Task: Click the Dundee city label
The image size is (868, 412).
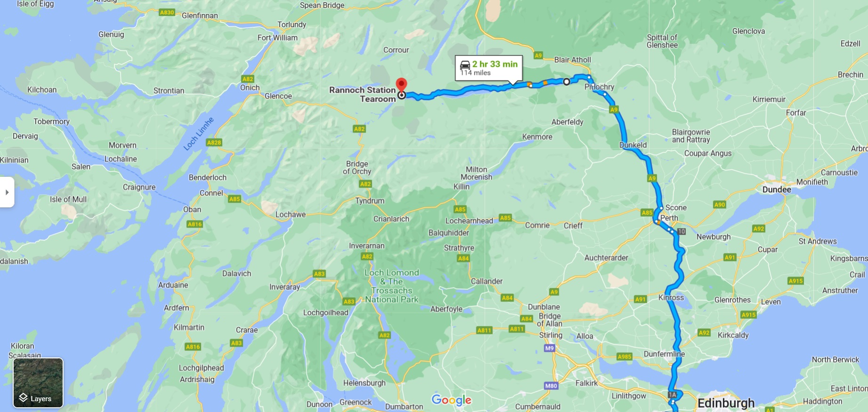Action: pos(777,190)
